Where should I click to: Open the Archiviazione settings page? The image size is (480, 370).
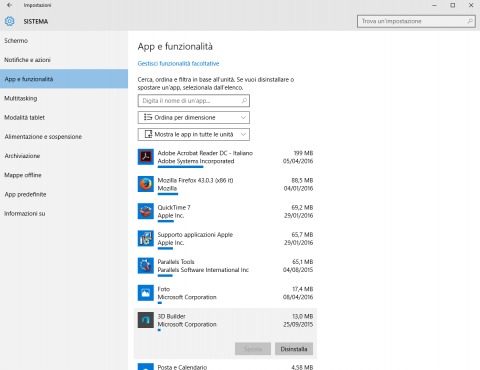pos(64,156)
